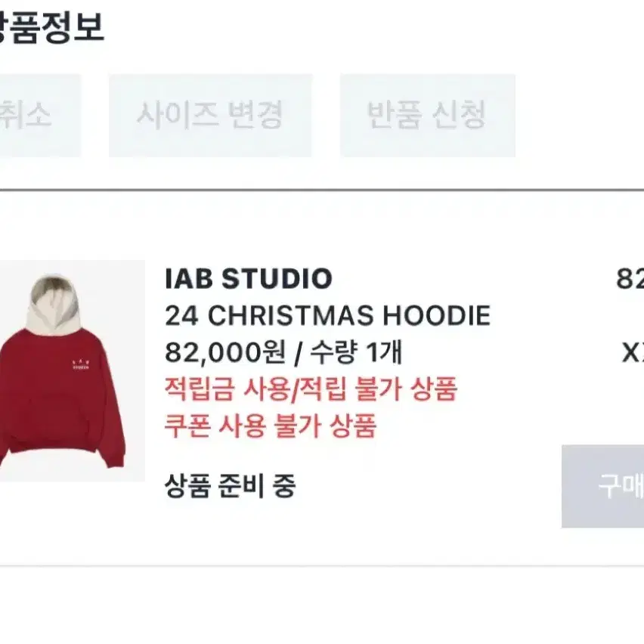Request a return with 반품 신청

tap(428, 116)
